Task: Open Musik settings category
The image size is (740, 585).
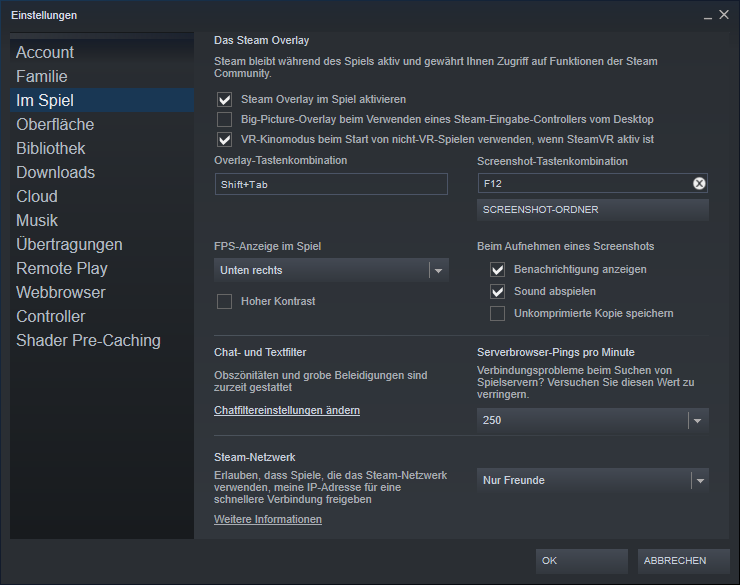Action: tap(102, 220)
